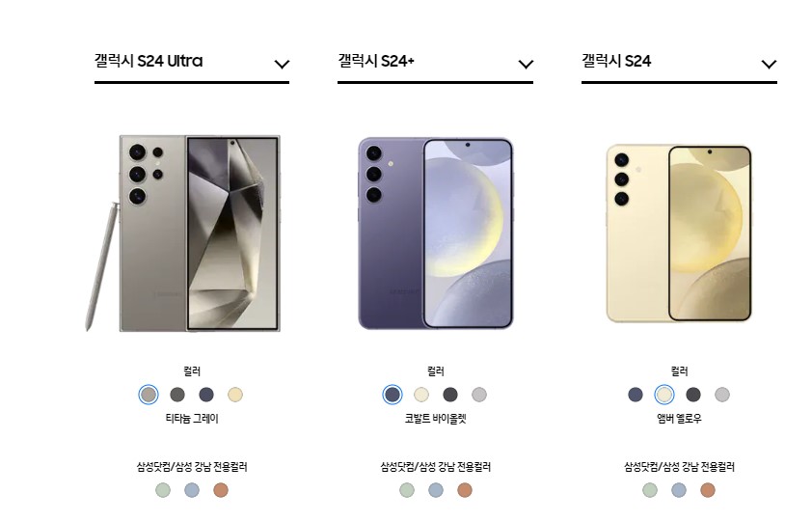Choose the exclusive orange color for S24 Ultra
812x521 pixels.
click(221, 490)
